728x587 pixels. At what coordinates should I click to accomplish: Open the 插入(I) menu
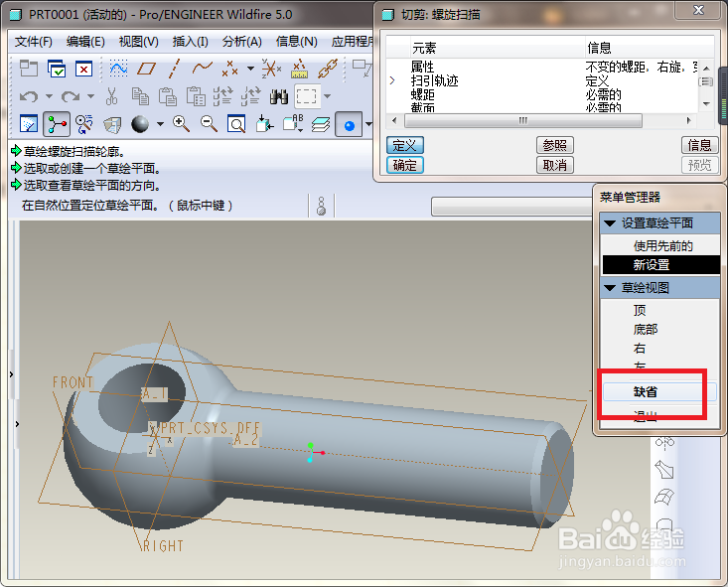click(x=190, y=42)
